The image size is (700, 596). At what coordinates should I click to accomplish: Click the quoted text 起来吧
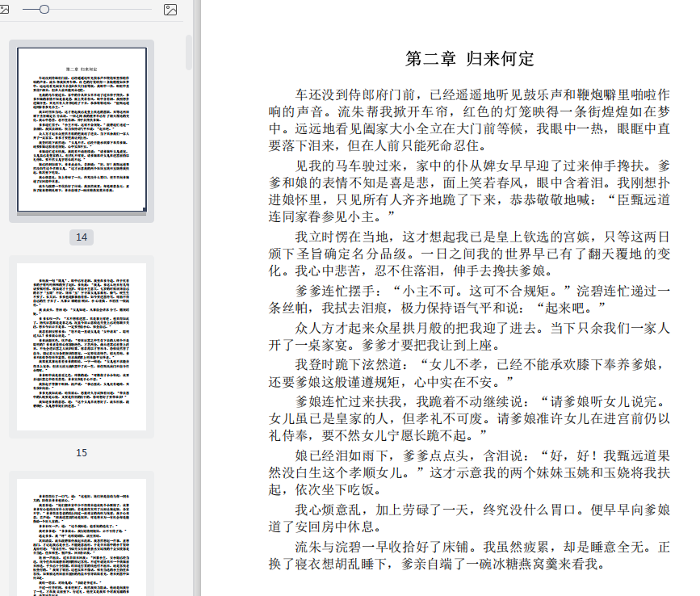pyautogui.click(x=564, y=308)
